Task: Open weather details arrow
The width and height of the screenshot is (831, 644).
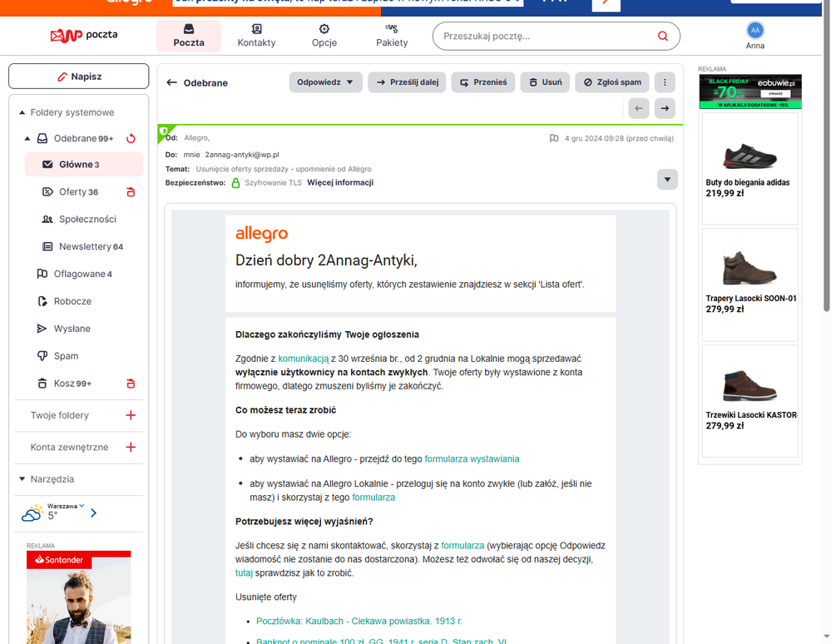Action: click(x=94, y=513)
